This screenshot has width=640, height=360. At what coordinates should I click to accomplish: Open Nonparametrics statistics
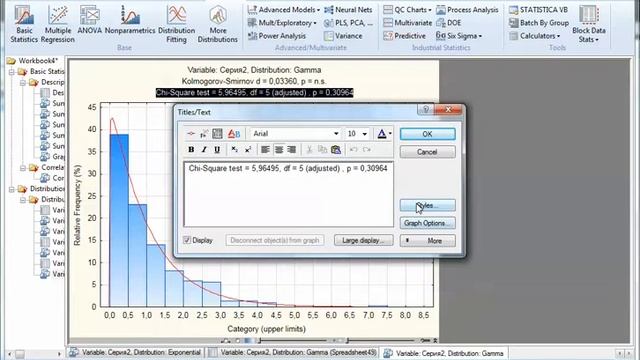[130, 20]
